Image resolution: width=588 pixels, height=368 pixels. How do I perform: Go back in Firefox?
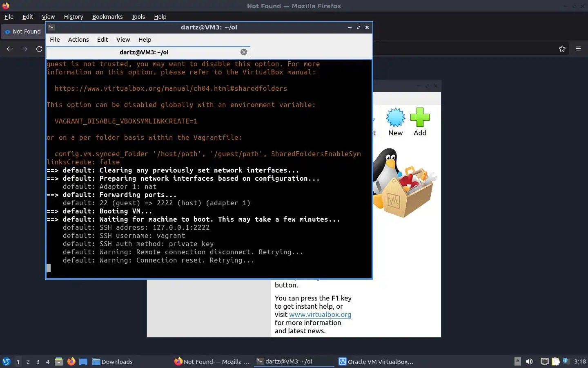[x=10, y=49]
